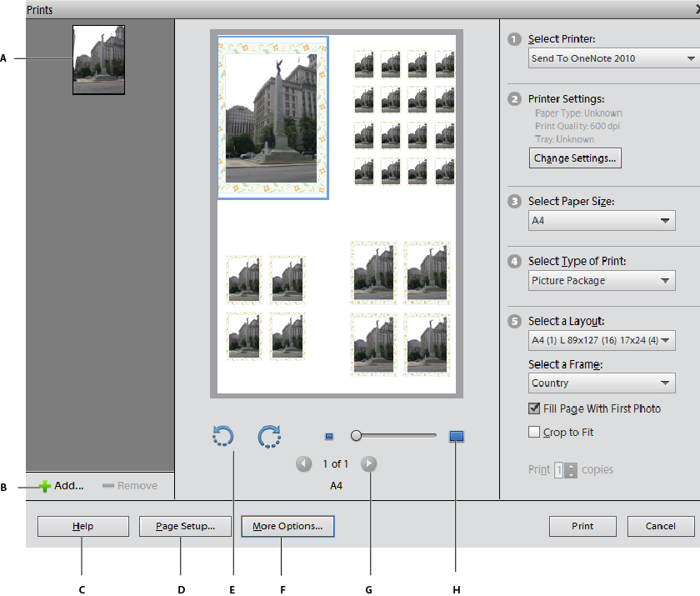Viewport: 700px width, 596px height.
Task: Click the Change Settings button
Action: tap(575, 158)
